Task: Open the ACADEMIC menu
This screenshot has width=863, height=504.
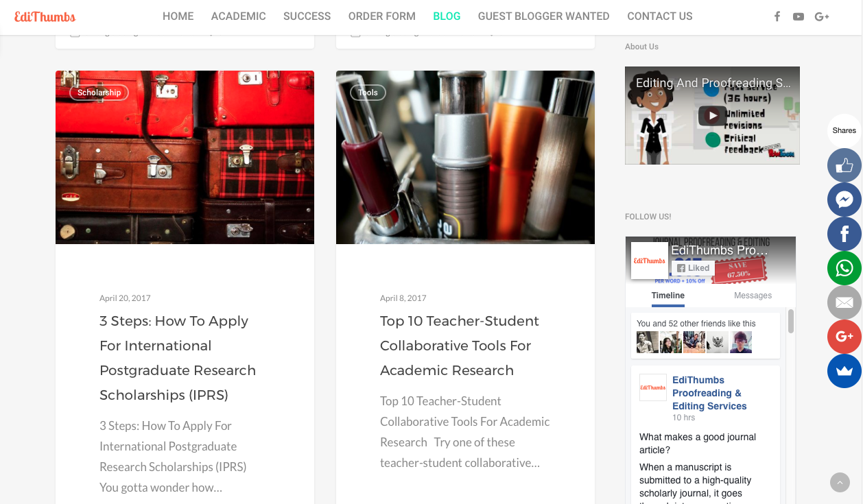Action: (238, 16)
